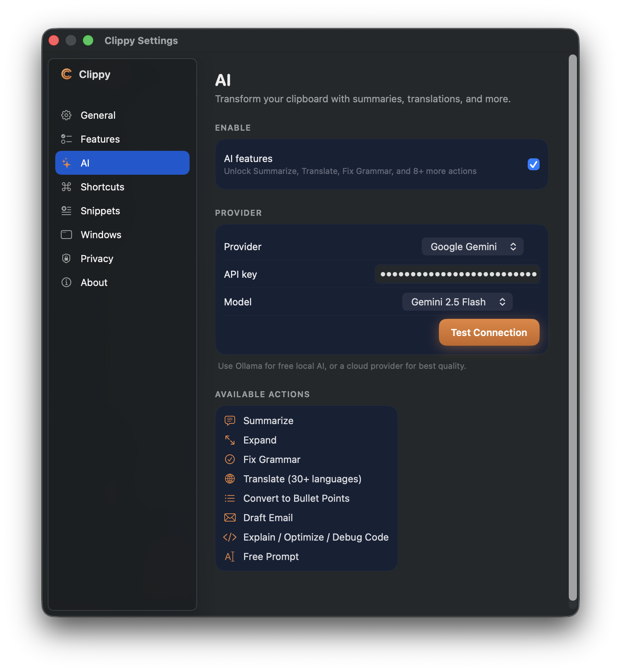Switch to the Features section
The image size is (621, 672).
[122, 139]
